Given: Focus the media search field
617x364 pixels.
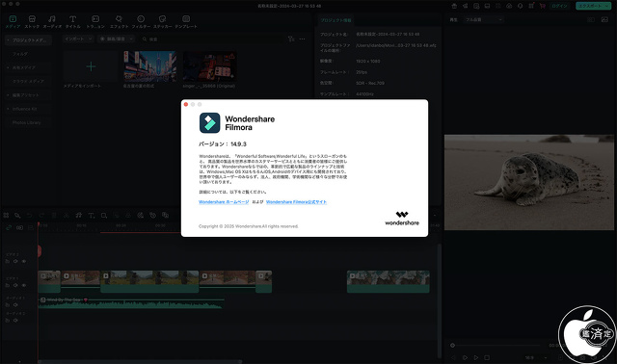Looking at the screenshot, I should click(212, 39).
